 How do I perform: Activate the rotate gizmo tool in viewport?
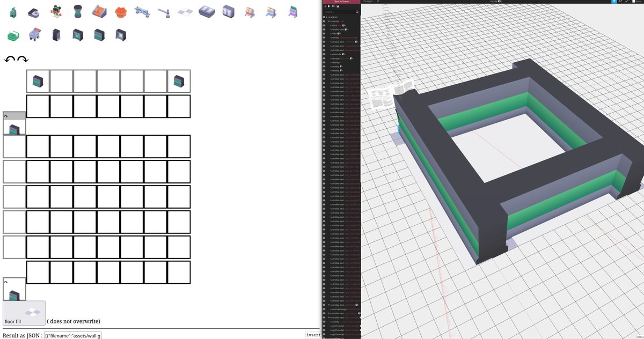(621, 2)
